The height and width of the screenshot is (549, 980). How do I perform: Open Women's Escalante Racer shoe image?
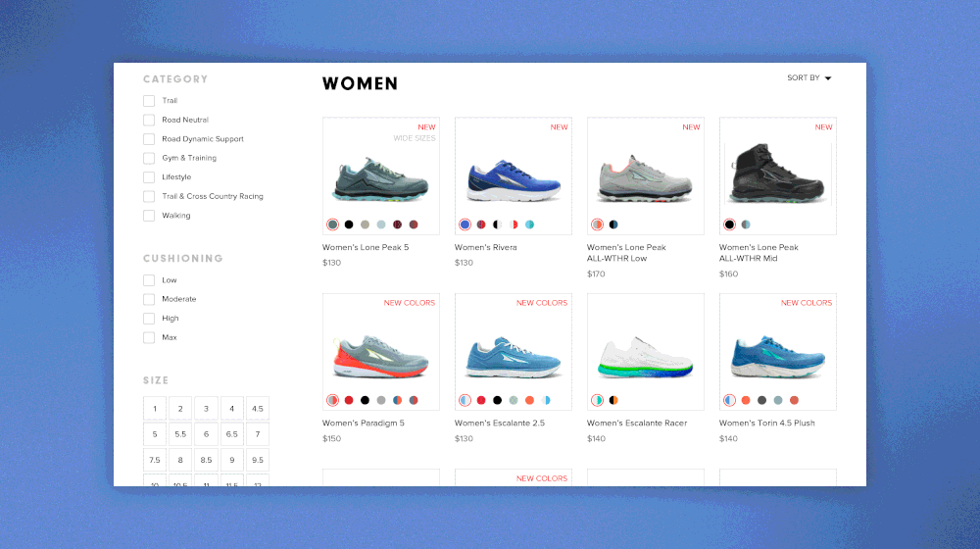(645, 358)
